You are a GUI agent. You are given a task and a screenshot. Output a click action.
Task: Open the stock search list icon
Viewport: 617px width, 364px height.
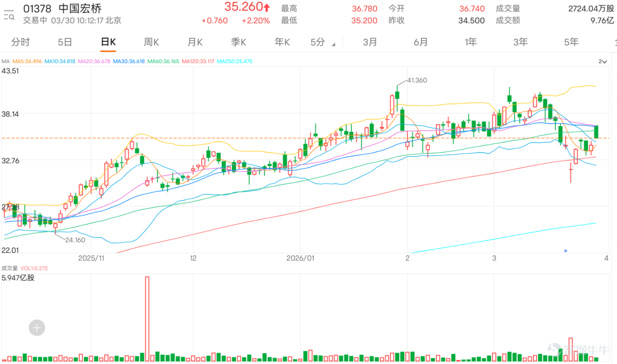(x=9, y=15)
